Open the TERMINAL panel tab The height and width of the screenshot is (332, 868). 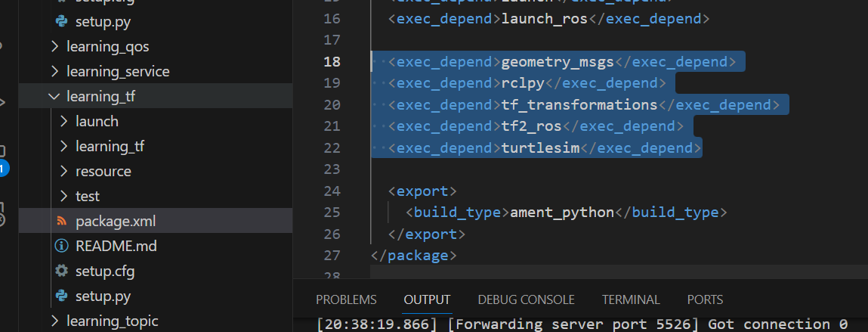point(631,299)
